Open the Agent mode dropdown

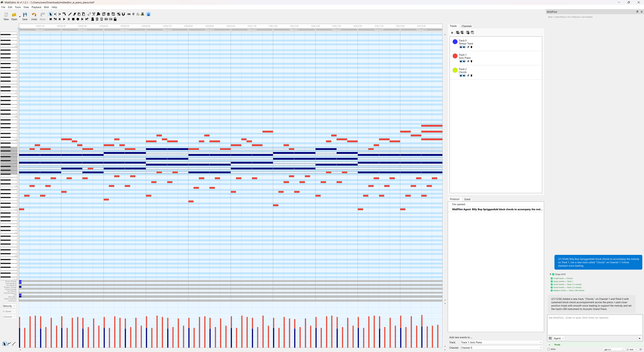[x=559, y=338]
